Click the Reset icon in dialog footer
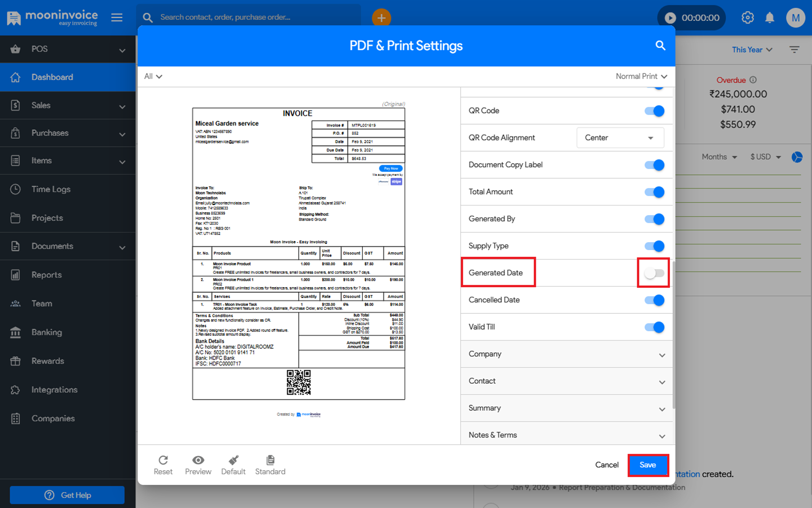Screen dimensions: 812x508 [163, 465]
